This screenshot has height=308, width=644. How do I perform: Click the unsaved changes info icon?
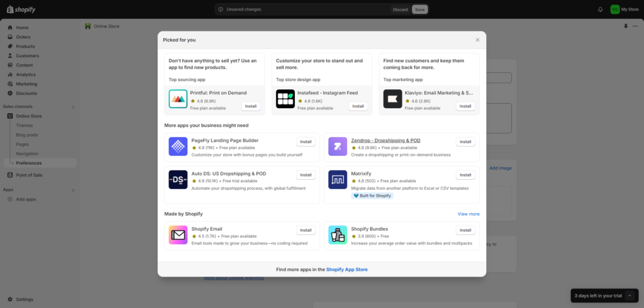click(221, 9)
